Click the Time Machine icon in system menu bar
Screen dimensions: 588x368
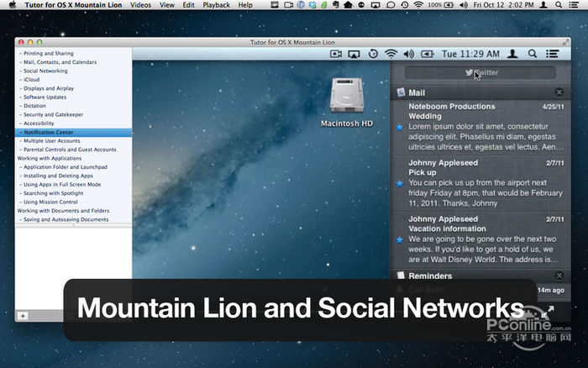pos(405,5)
